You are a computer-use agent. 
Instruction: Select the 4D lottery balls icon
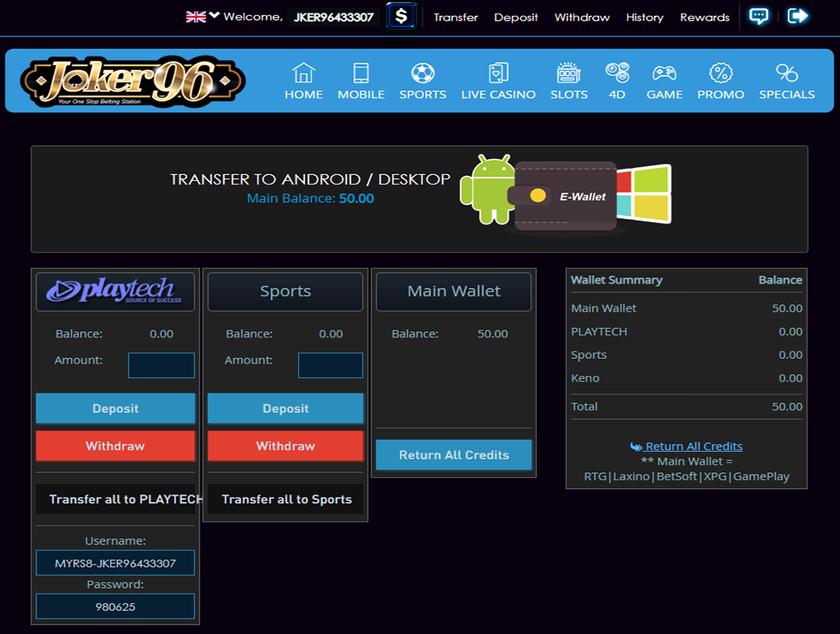pos(617,74)
